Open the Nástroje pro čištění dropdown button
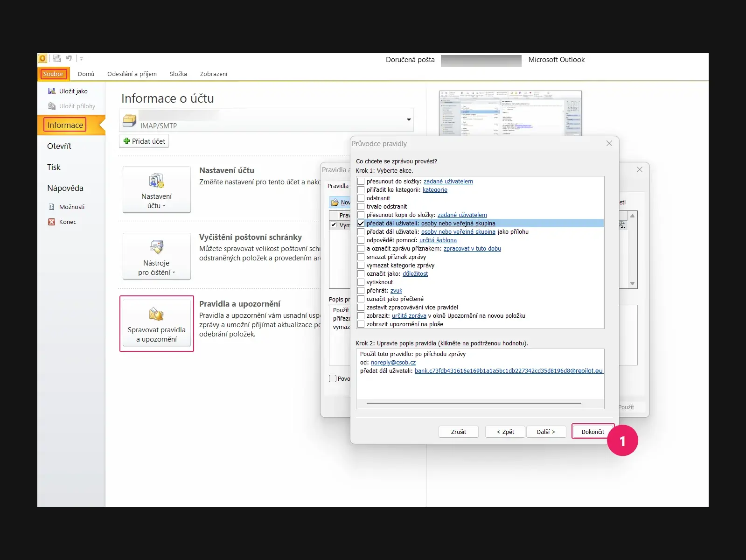The image size is (746, 560). coord(157,256)
